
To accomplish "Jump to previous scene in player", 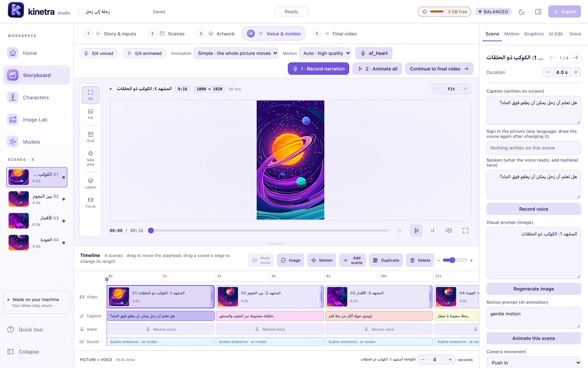I will click(x=400, y=231).
